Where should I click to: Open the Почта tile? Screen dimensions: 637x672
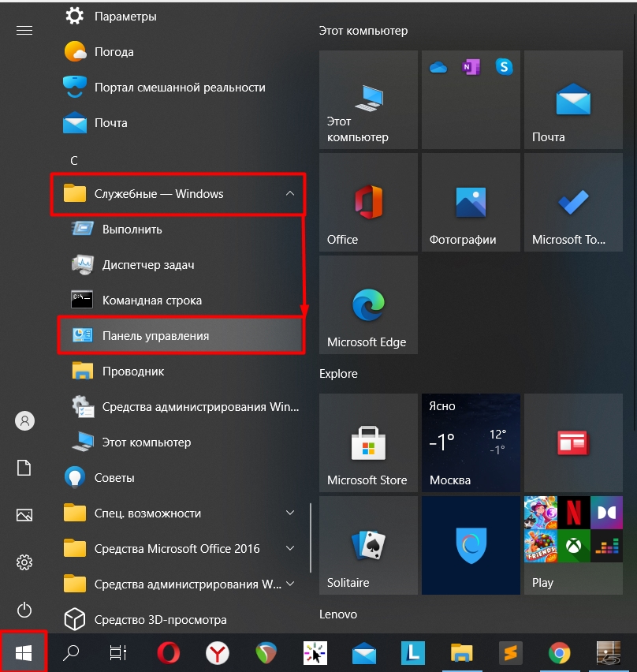pos(573,100)
